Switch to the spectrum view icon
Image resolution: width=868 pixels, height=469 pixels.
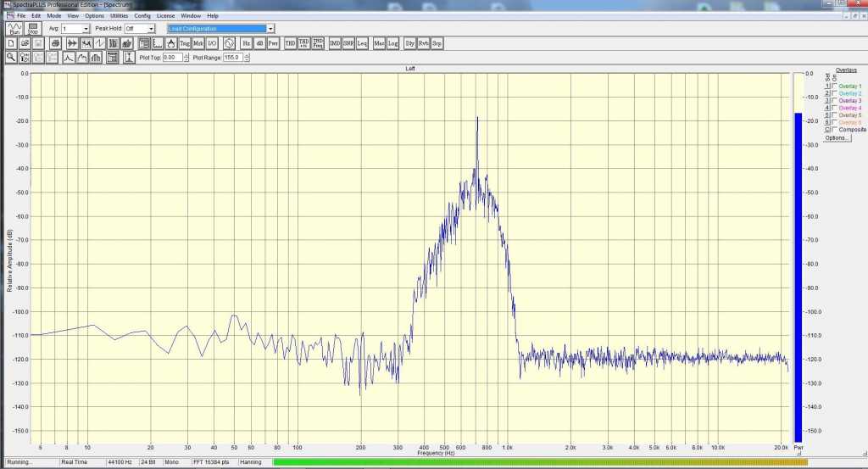point(86,43)
